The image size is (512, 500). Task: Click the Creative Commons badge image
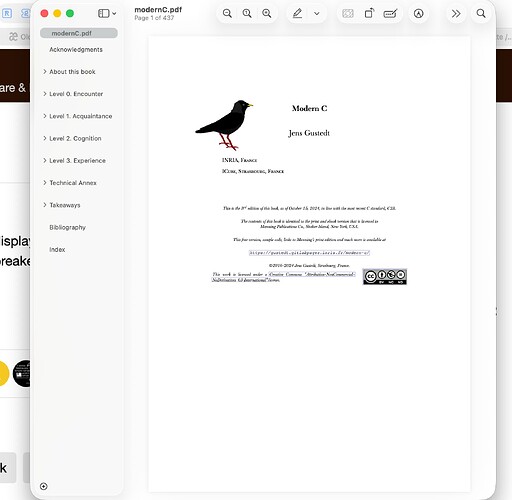pos(385,277)
